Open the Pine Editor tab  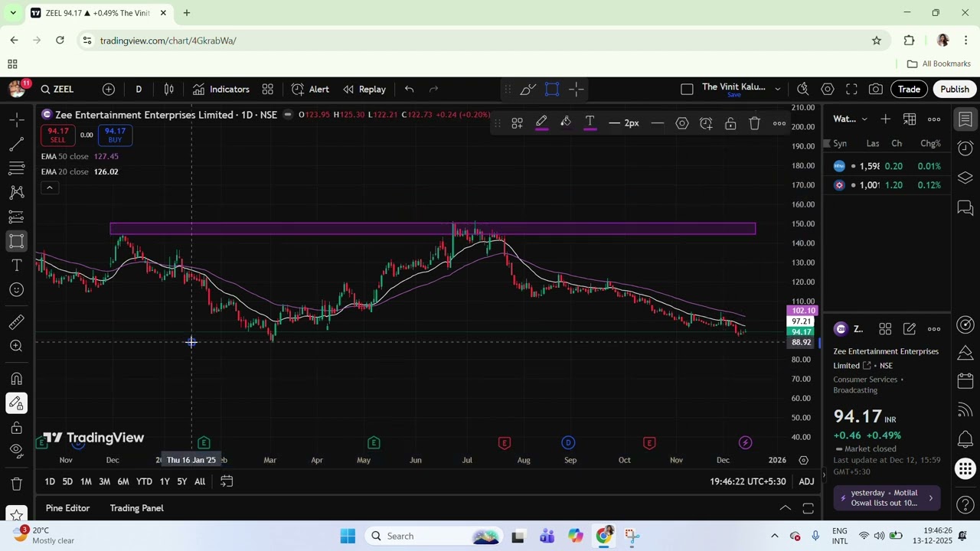67,508
